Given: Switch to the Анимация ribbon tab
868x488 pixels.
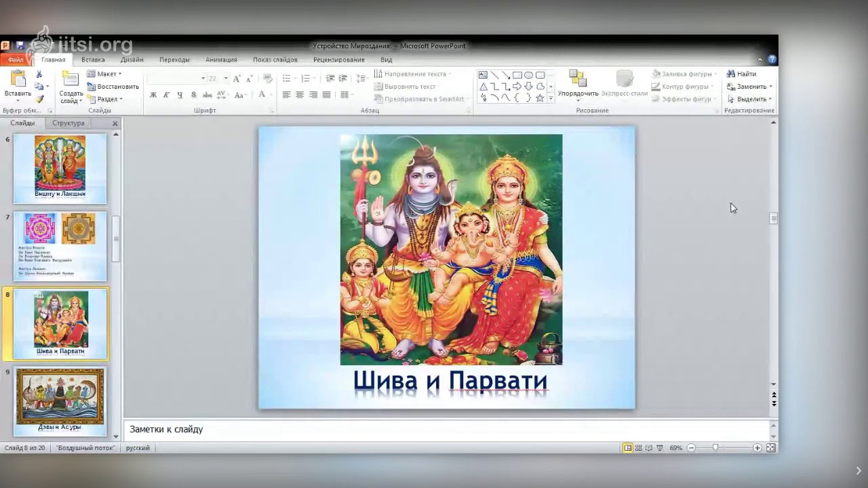Looking at the screenshot, I should coord(221,60).
